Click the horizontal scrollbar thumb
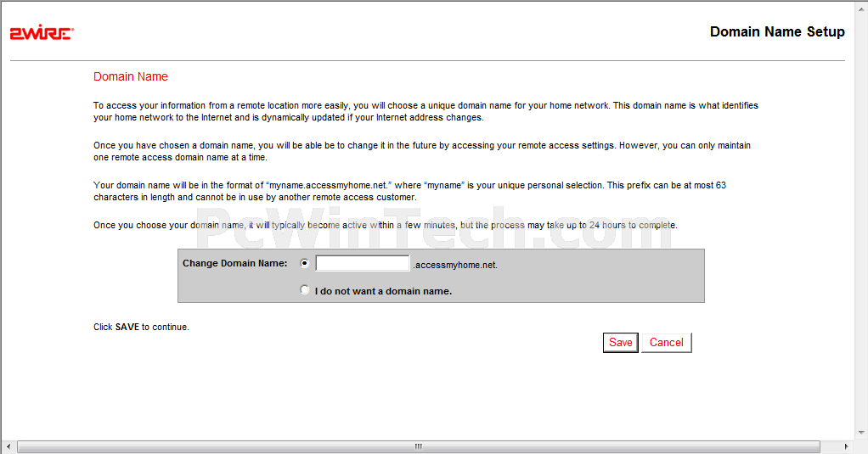Image resolution: width=868 pixels, height=454 pixels. click(419, 446)
